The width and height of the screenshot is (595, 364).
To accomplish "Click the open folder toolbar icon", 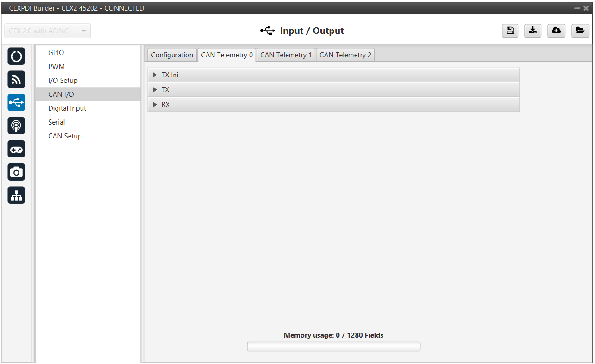I will tap(580, 31).
